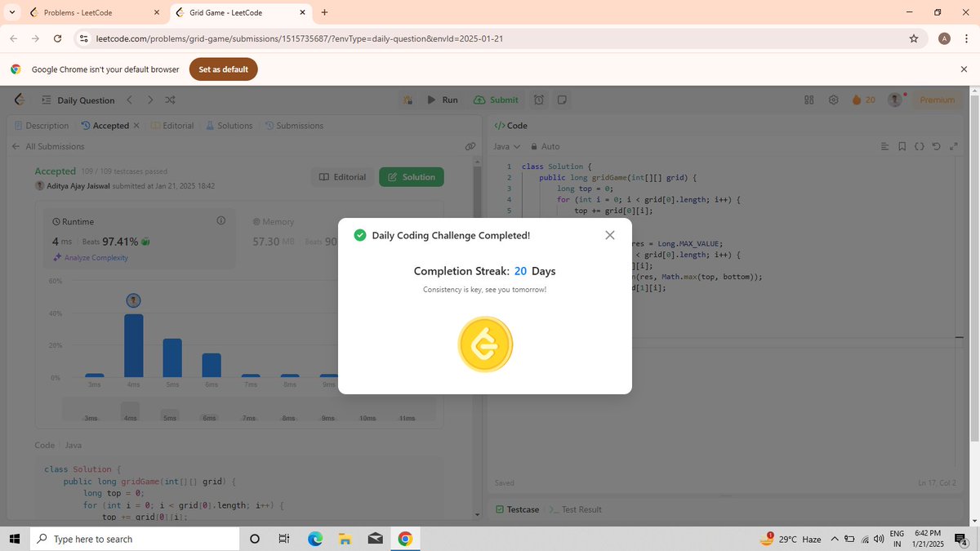Go to next question arrow
This screenshot has width=980, height=551.
coord(150,100)
